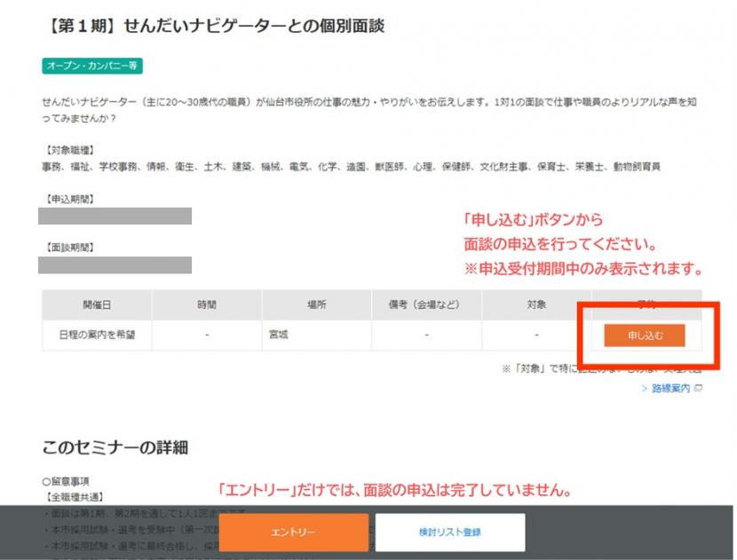The image size is (737, 560).
Task: Click the このセミナーの詳細 heading
Action: click(115, 447)
